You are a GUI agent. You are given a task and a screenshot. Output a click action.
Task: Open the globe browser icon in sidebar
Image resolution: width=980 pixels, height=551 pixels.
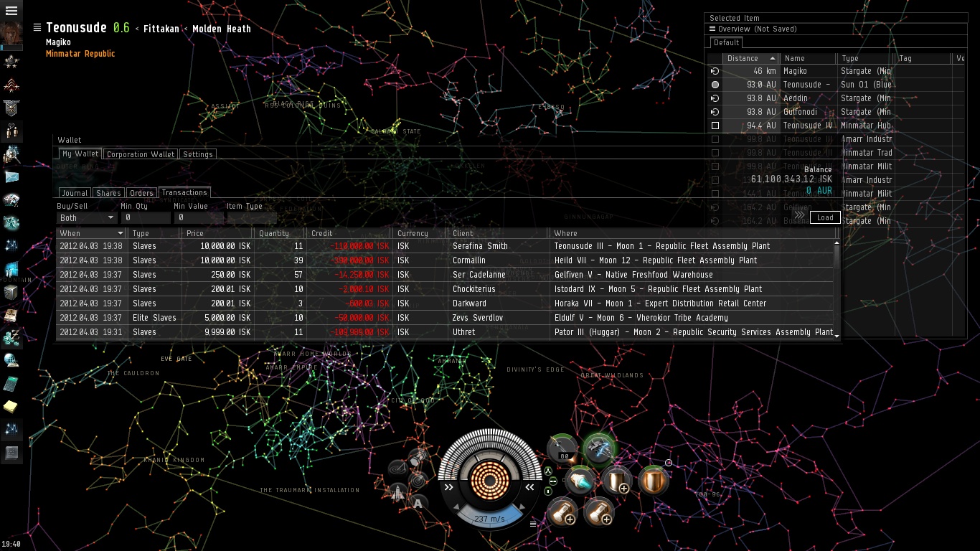pos(11,360)
